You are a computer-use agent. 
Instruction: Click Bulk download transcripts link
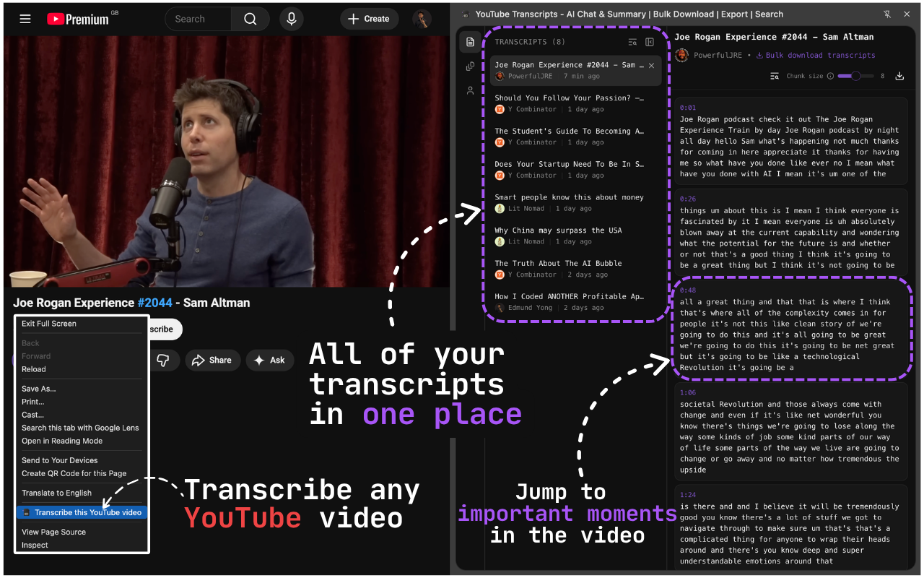tap(816, 55)
